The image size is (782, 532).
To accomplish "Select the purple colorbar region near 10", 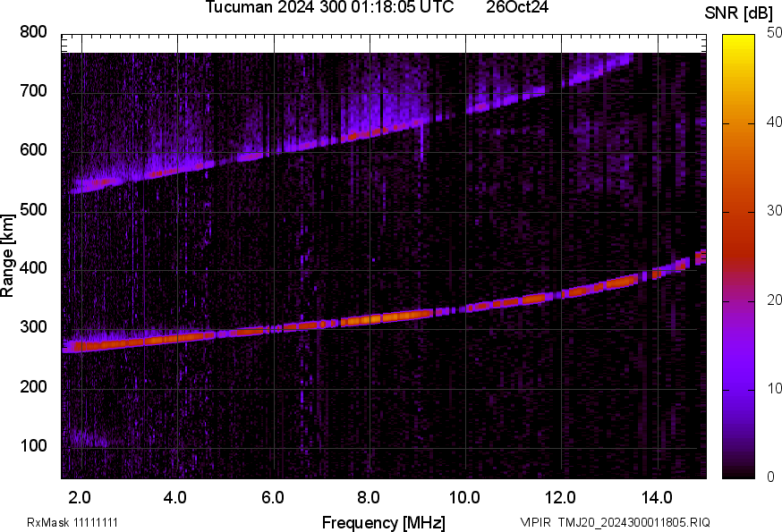I will [x=739, y=388].
